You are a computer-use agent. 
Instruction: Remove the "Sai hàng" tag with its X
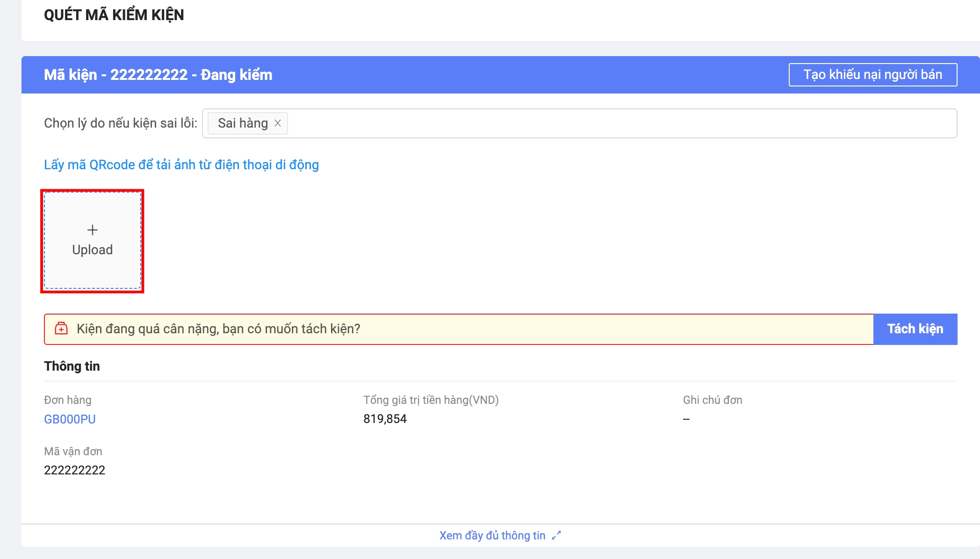pos(278,123)
